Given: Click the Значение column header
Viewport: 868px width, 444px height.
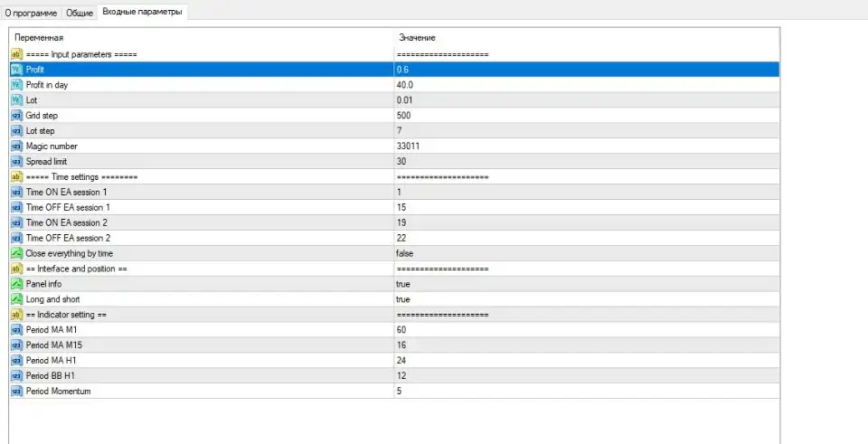Looking at the screenshot, I should tap(417, 37).
